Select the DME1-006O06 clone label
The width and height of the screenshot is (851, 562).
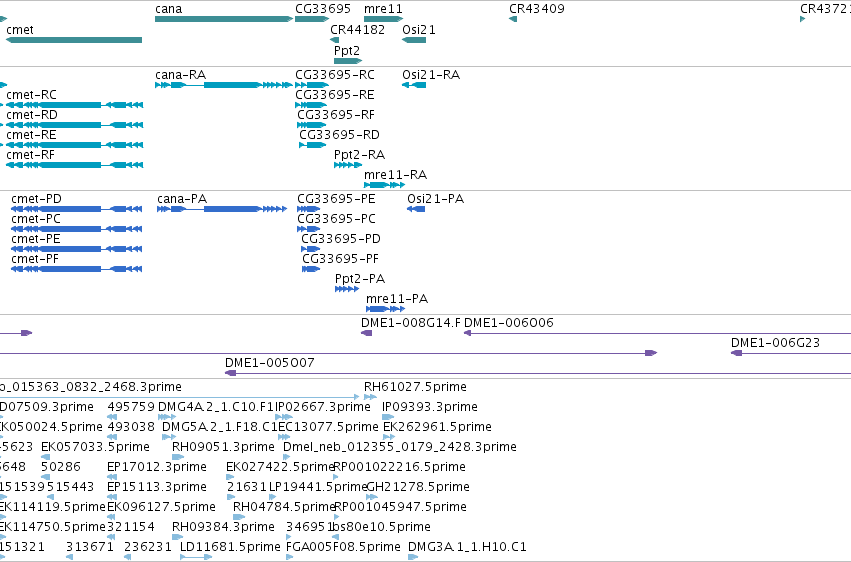pos(509,323)
